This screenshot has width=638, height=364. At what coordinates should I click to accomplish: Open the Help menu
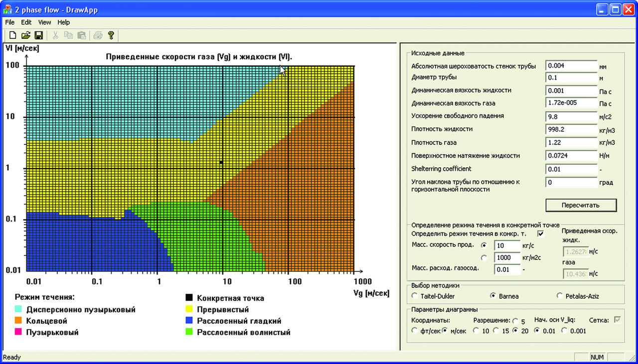[64, 22]
